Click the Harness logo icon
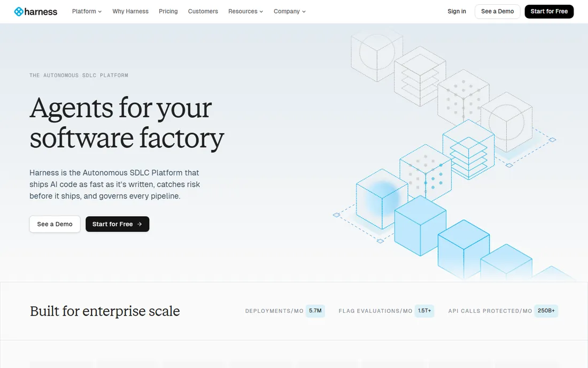 (19, 12)
